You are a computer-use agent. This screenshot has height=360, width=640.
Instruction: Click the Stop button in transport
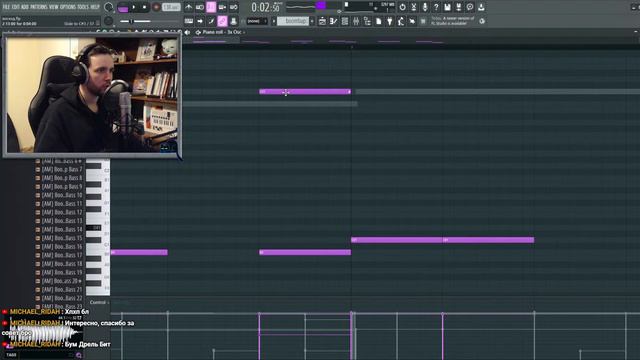(144, 7)
